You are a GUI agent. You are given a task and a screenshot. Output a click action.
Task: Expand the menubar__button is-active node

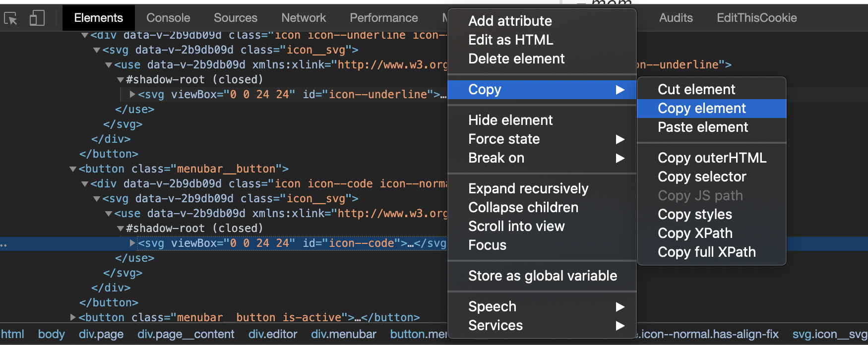coord(73,317)
